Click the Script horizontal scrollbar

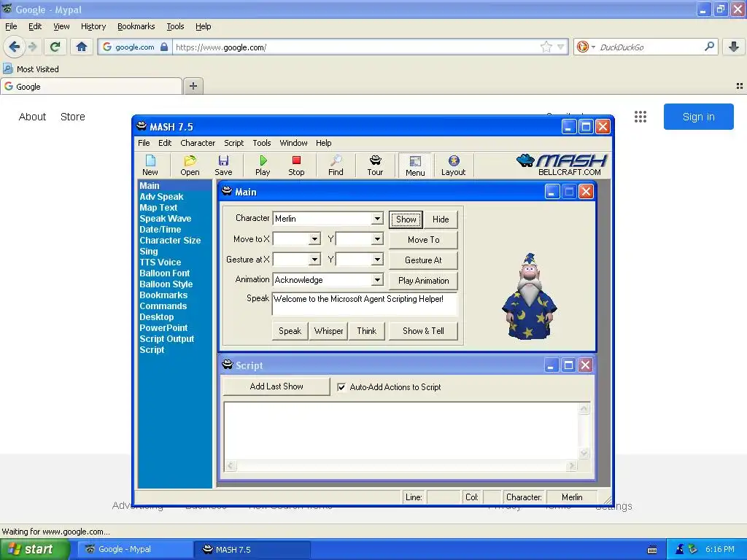(401, 466)
